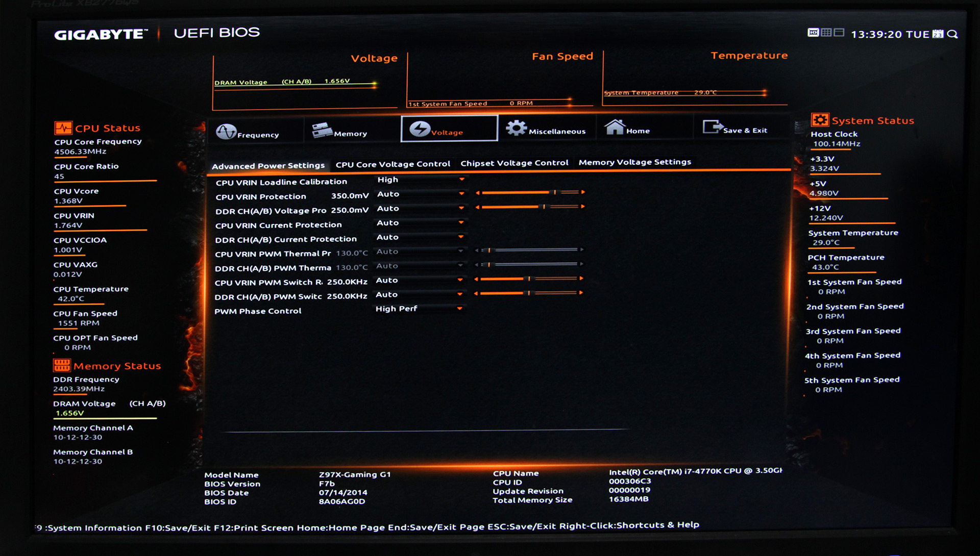Image resolution: width=980 pixels, height=556 pixels.
Task: Go to Home via the house icon
Action: (615, 127)
